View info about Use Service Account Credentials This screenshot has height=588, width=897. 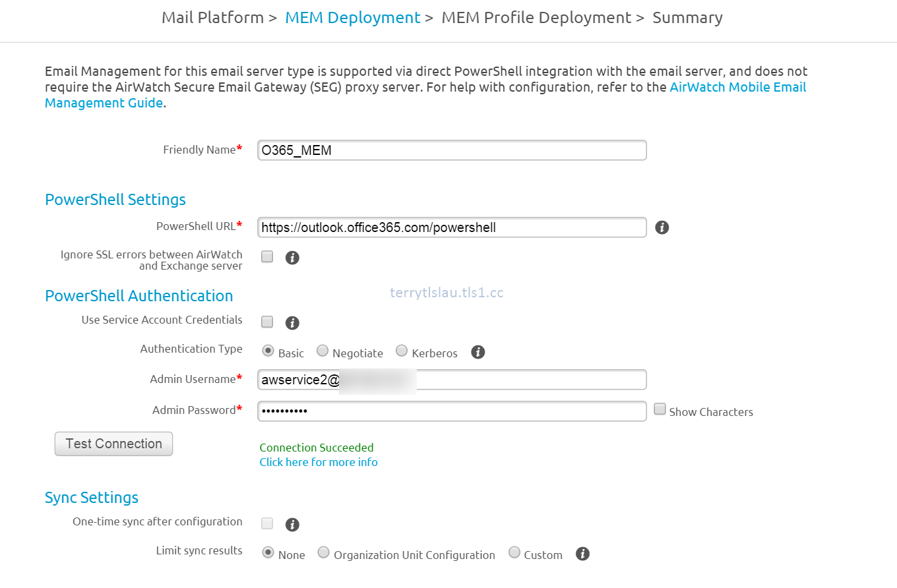tap(292, 323)
